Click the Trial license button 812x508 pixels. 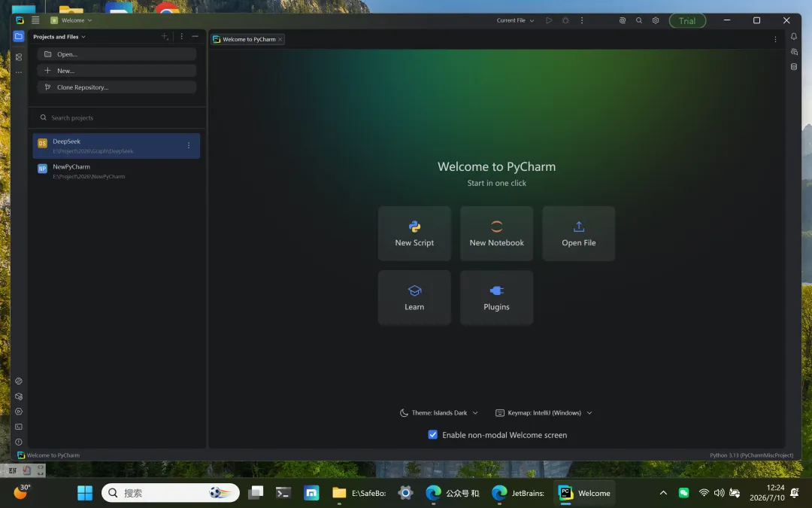687,21
